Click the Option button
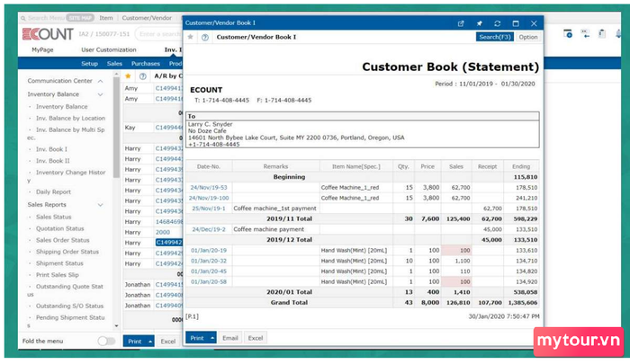The width and height of the screenshot is (630, 364). click(x=528, y=37)
